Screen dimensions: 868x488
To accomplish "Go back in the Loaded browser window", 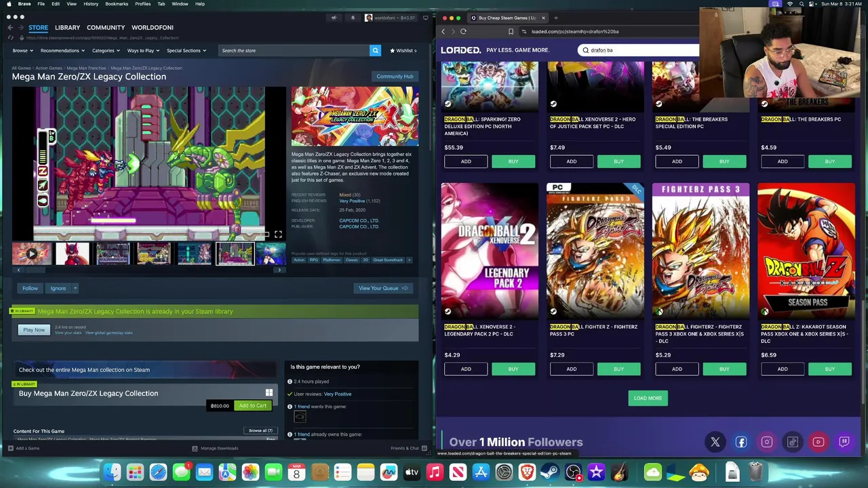I will tap(443, 31).
